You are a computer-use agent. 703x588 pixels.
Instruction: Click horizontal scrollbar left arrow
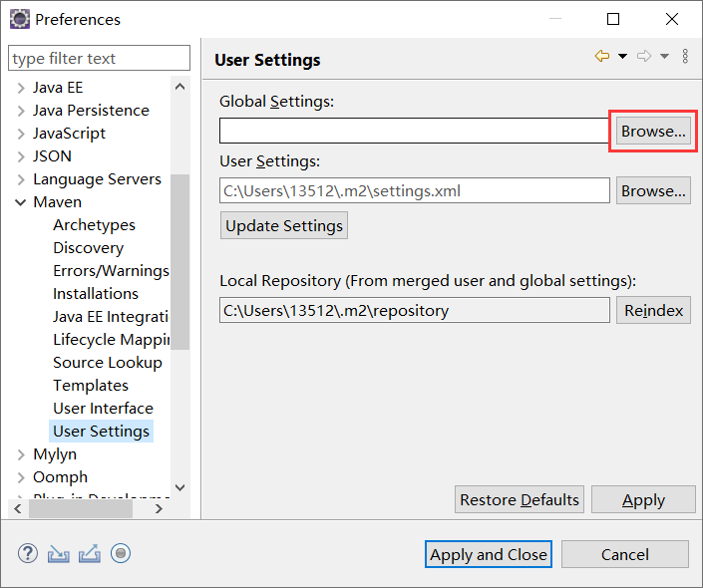tap(18, 508)
